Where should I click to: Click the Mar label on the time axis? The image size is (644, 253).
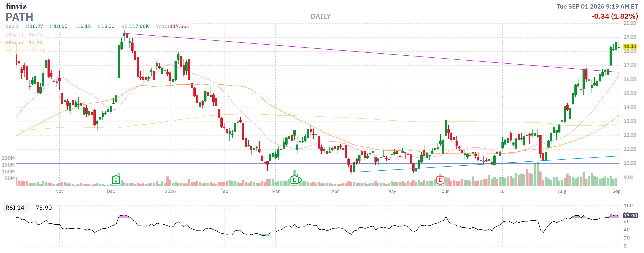(x=275, y=191)
